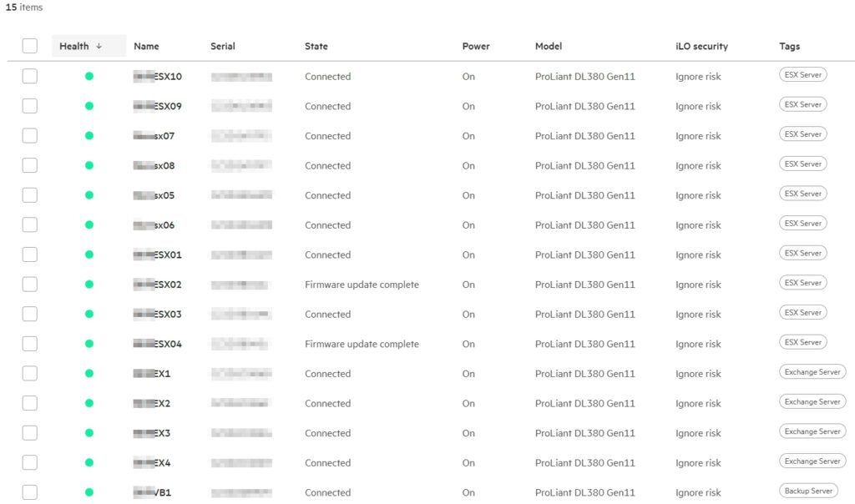Click the Exchange Server tag on EX1 row
Viewport: 855px width, 504px height.
(x=812, y=372)
